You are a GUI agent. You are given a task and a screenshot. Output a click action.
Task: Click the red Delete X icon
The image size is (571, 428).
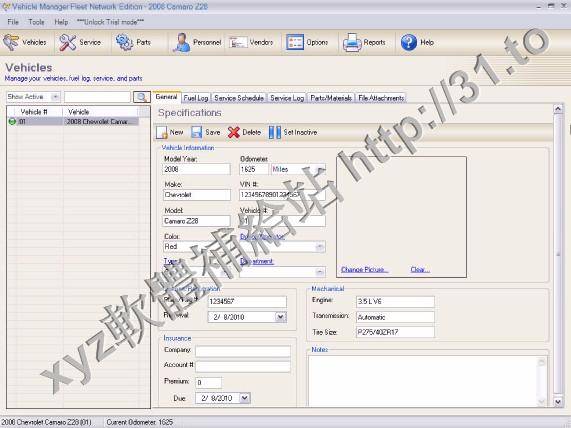click(x=233, y=132)
